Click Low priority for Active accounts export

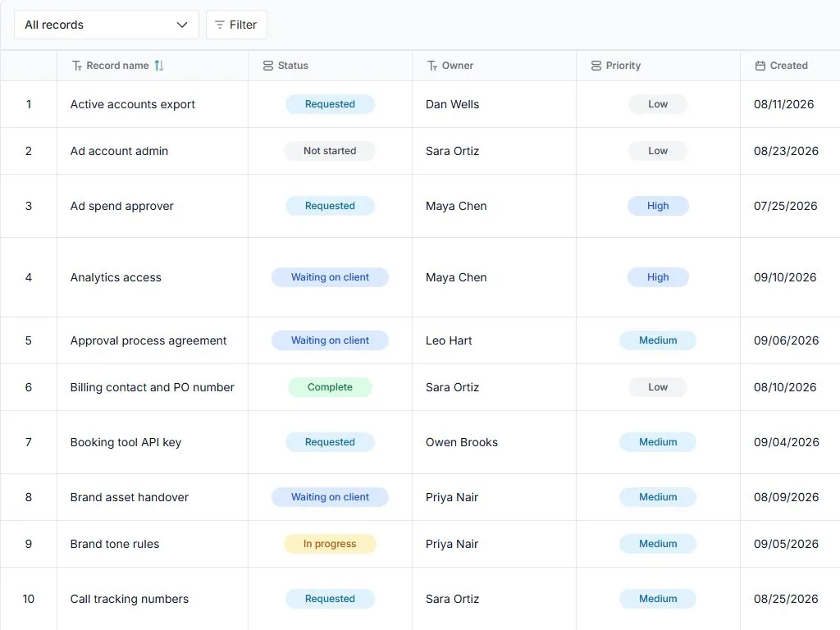click(x=658, y=104)
